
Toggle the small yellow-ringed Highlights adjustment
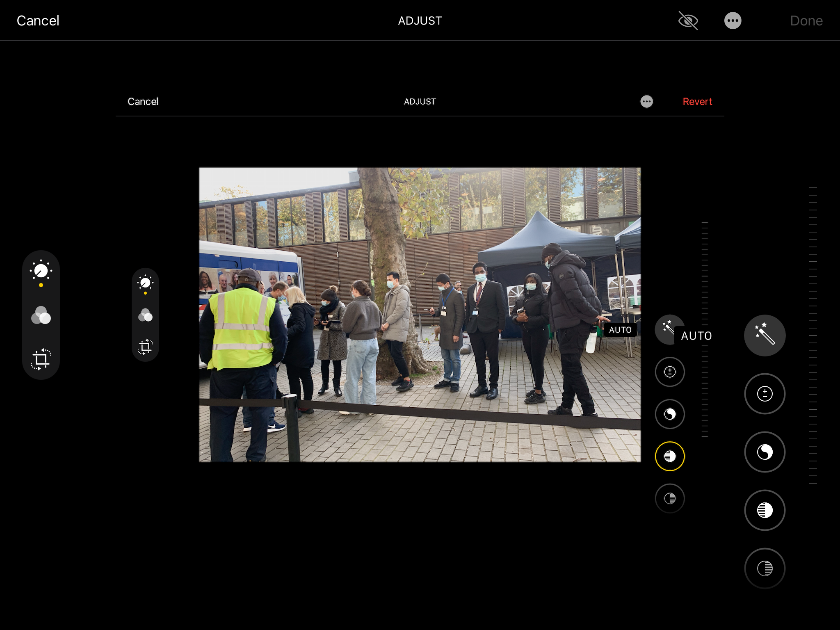pyautogui.click(x=669, y=456)
